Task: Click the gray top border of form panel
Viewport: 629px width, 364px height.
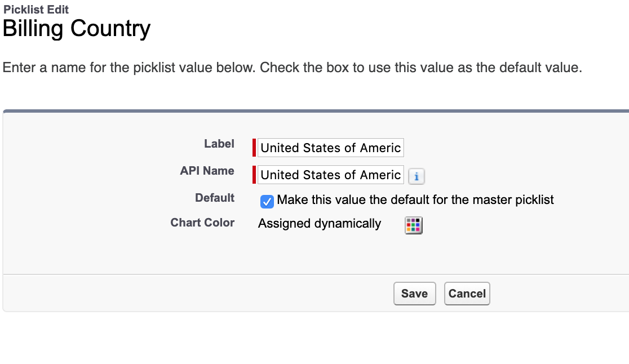Action: [316, 111]
